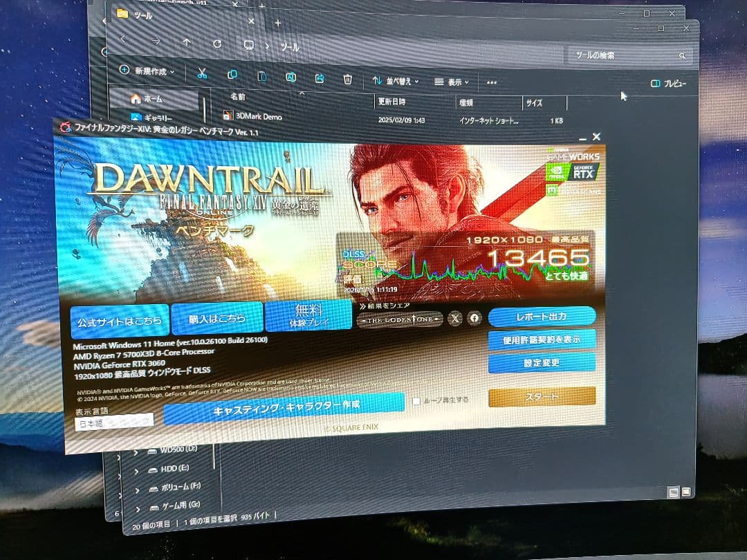This screenshot has width=747, height=560.
Task: Expand the ゲーム用 (G:) drive node
Action: click(138, 509)
